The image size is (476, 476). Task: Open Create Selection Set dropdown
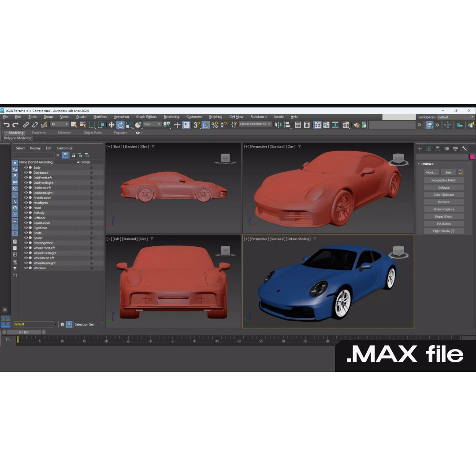tap(255, 124)
